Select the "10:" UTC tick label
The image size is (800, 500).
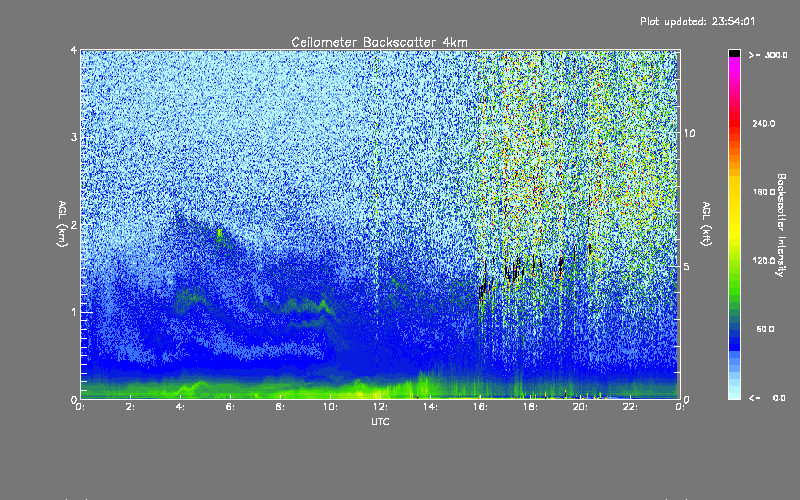(329, 407)
